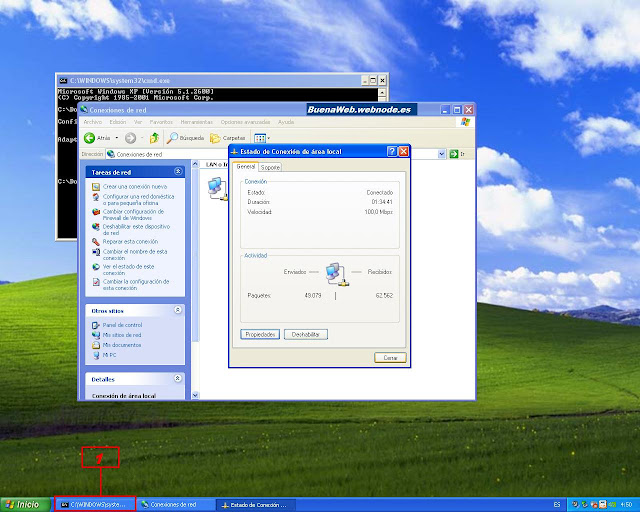Click the Vistas view mode icon
Image resolution: width=640 pixels, height=512 pixels.
pos(260,138)
